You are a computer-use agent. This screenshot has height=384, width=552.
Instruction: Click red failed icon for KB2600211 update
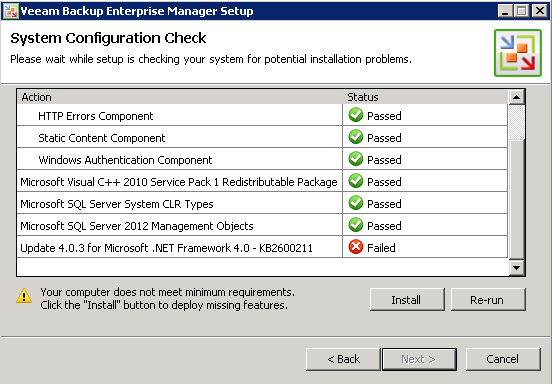tap(356, 247)
